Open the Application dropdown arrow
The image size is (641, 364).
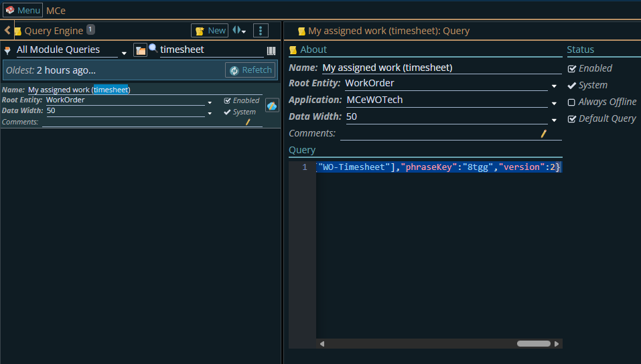[554, 103]
